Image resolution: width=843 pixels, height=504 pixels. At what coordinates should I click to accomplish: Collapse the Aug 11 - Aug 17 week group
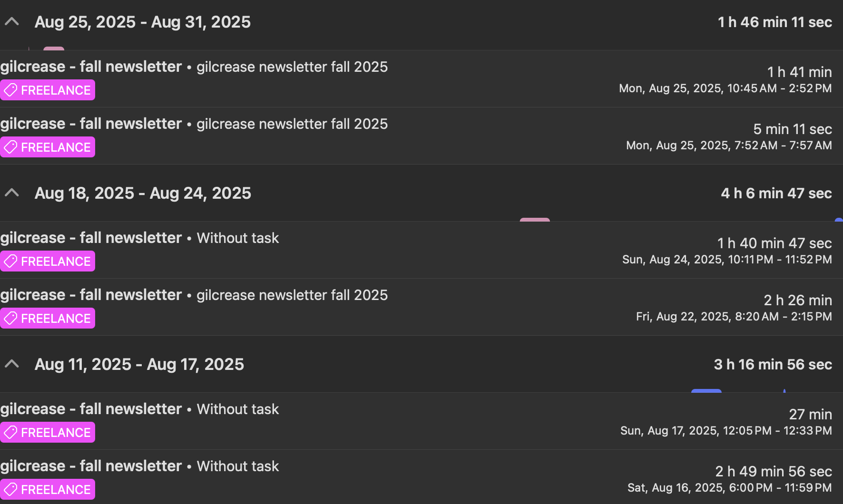[x=12, y=364]
